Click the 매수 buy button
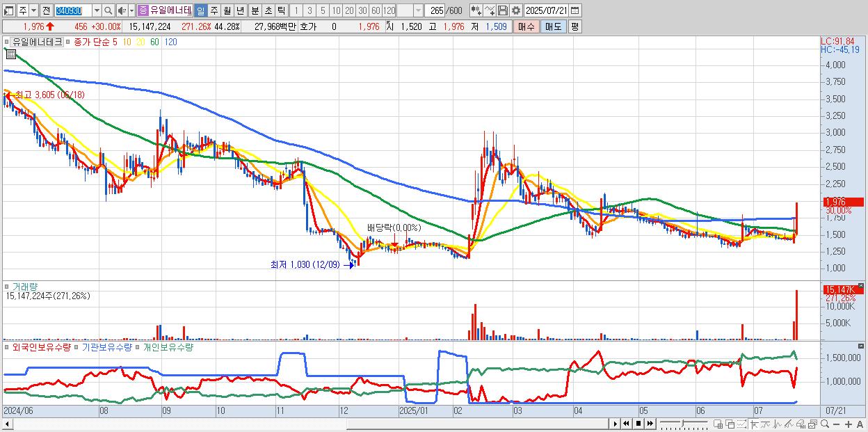Viewport: 868px width, 432px height. click(527, 26)
